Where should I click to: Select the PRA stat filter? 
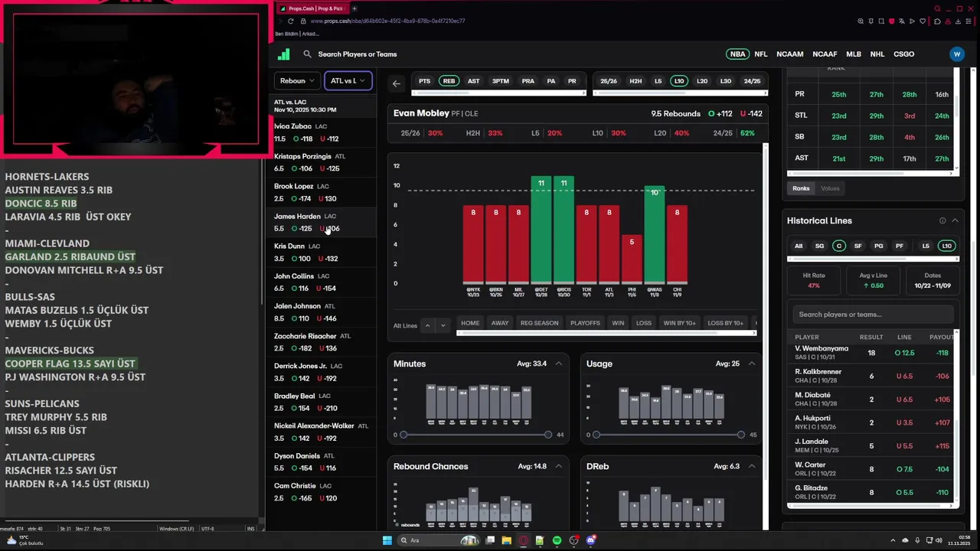tap(528, 81)
